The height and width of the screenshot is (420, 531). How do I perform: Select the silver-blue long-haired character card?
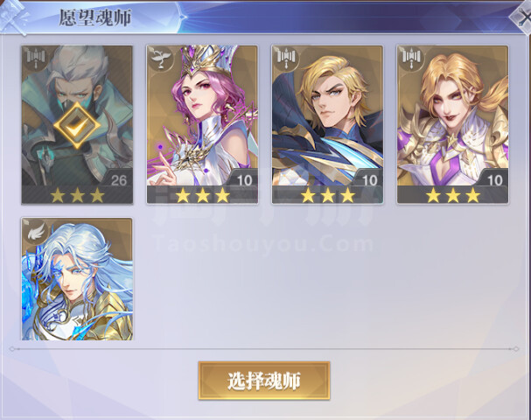[x=77, y=279]
